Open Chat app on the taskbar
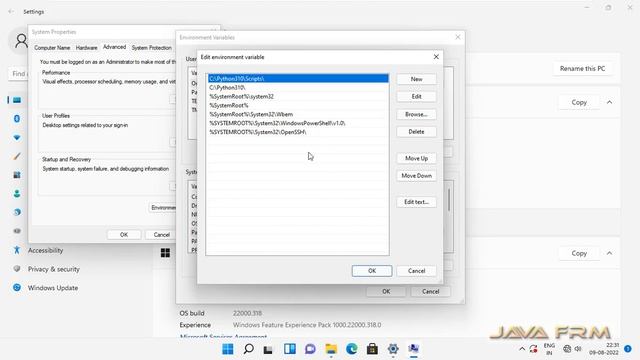The height and width of the screenshot is (360, 640). (310, 349)
